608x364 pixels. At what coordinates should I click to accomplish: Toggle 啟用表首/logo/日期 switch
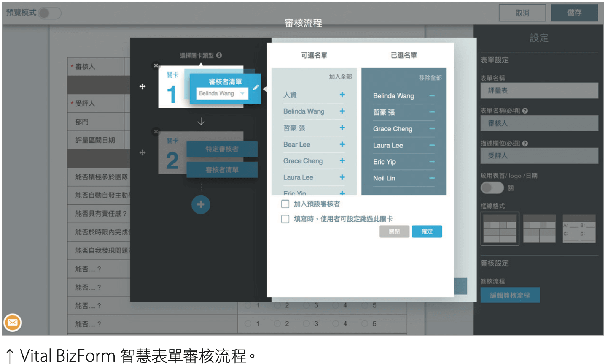(x=492, y=188)
